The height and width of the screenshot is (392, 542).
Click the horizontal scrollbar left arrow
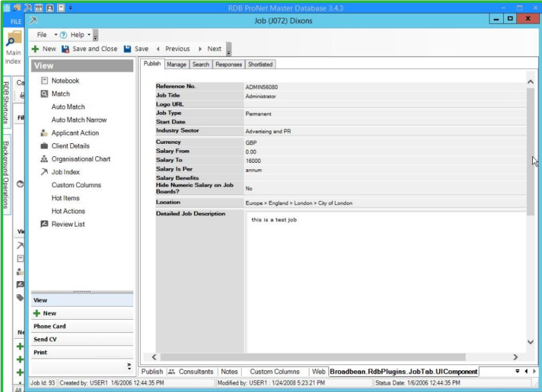(x=154, y=357)
